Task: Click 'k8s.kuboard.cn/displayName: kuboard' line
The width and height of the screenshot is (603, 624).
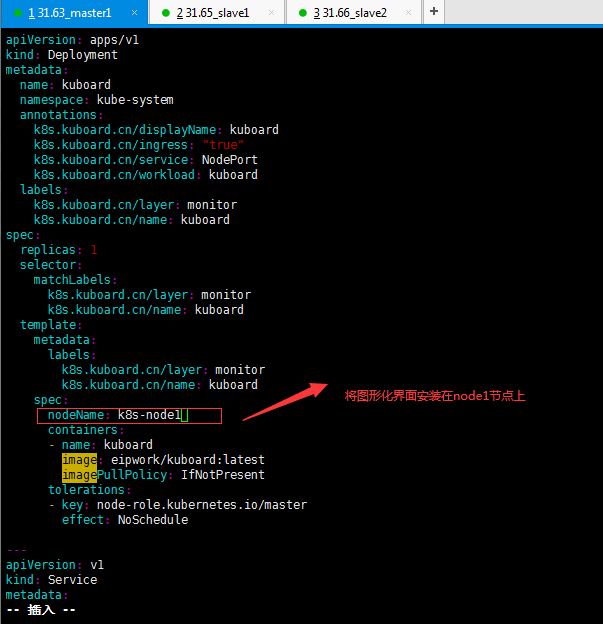Action: coord(156,130)
